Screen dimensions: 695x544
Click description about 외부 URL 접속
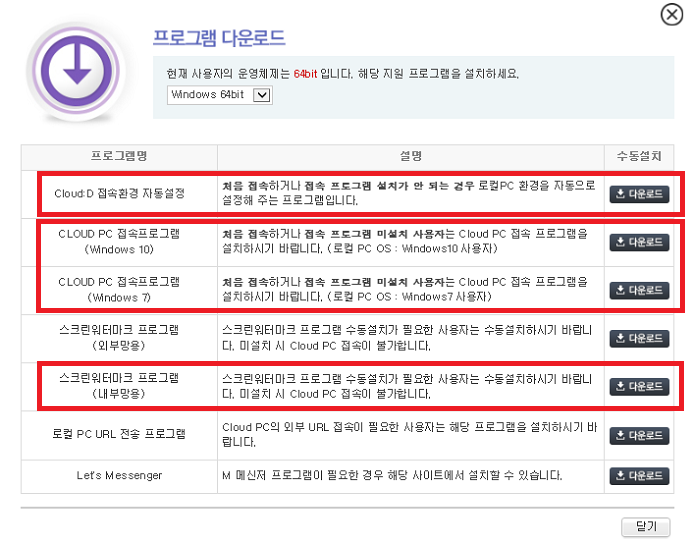[410, 434]
